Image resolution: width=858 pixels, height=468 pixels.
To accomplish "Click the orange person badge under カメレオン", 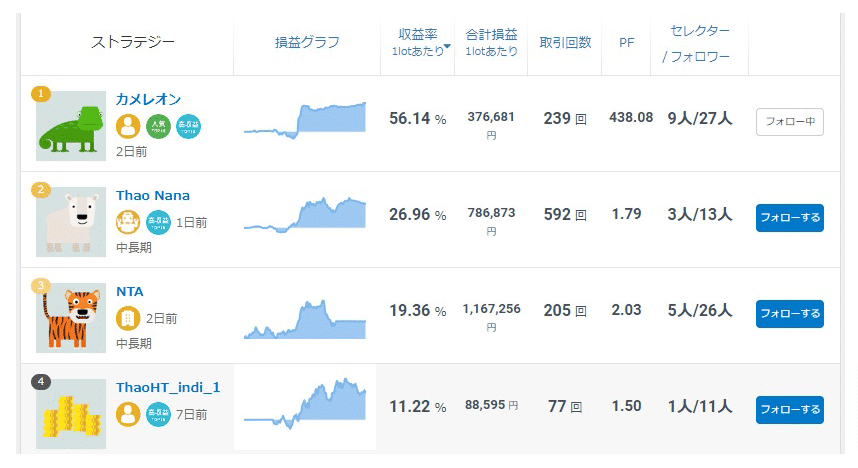I will (128, 126).
